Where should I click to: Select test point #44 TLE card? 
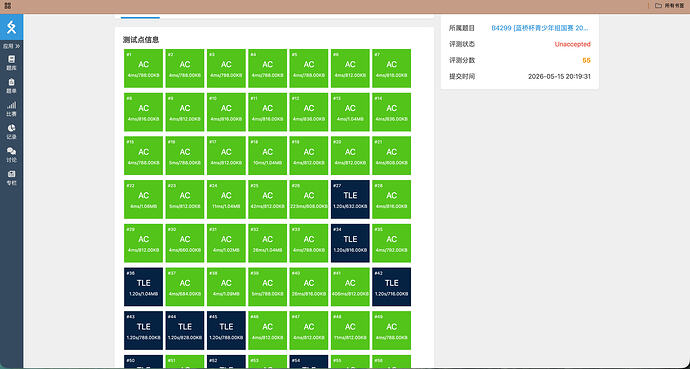click(185, 331)
